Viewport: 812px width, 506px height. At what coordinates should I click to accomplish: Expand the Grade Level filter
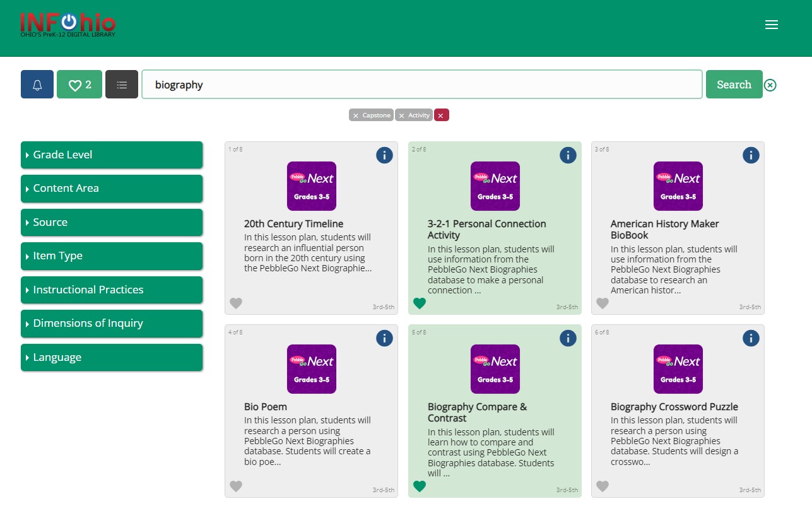pos(112,155)
